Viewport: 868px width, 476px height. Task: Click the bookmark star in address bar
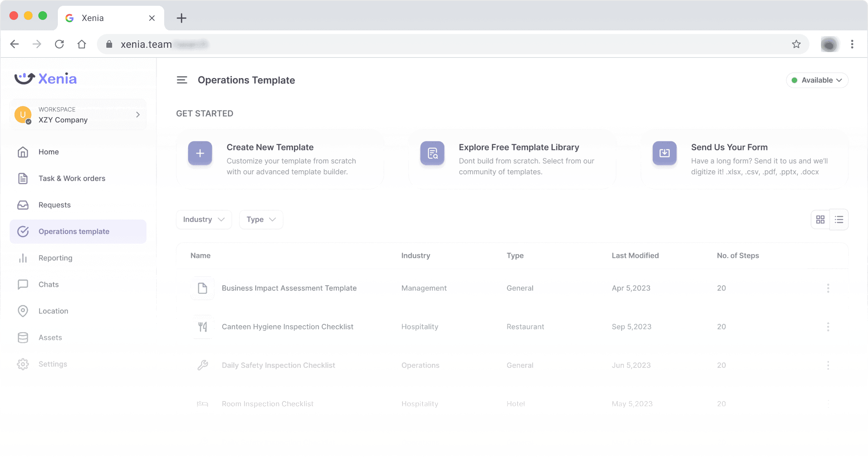(796, 44)
